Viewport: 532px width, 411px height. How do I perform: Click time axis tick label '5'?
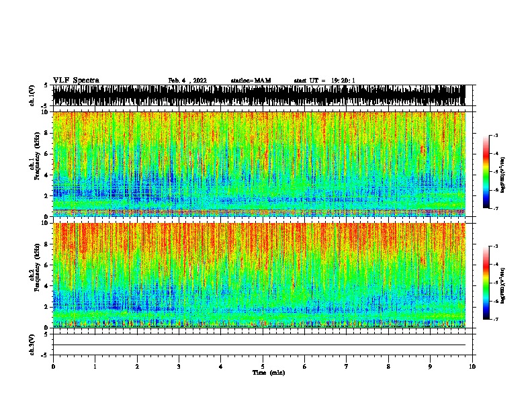[x=263, y=367]
